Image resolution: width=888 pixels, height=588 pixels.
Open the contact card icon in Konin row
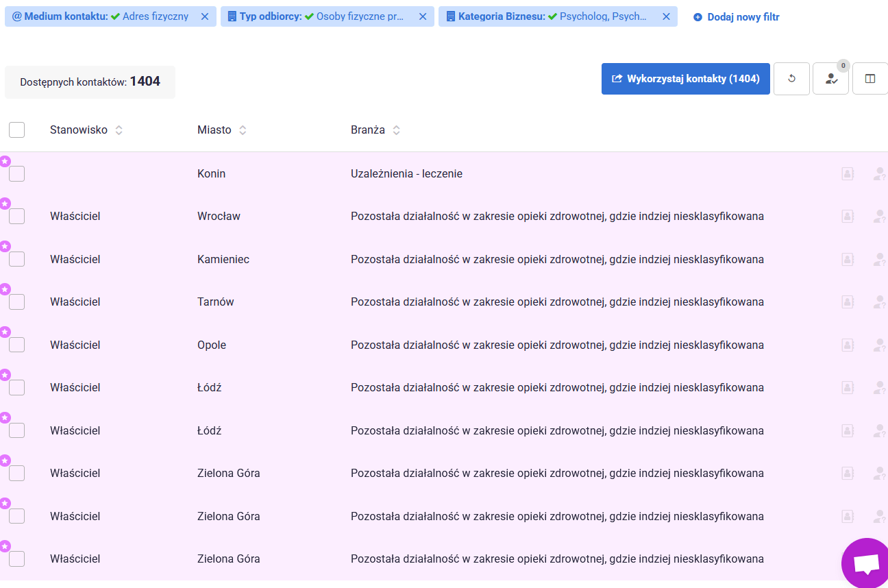tap(848, 174)
